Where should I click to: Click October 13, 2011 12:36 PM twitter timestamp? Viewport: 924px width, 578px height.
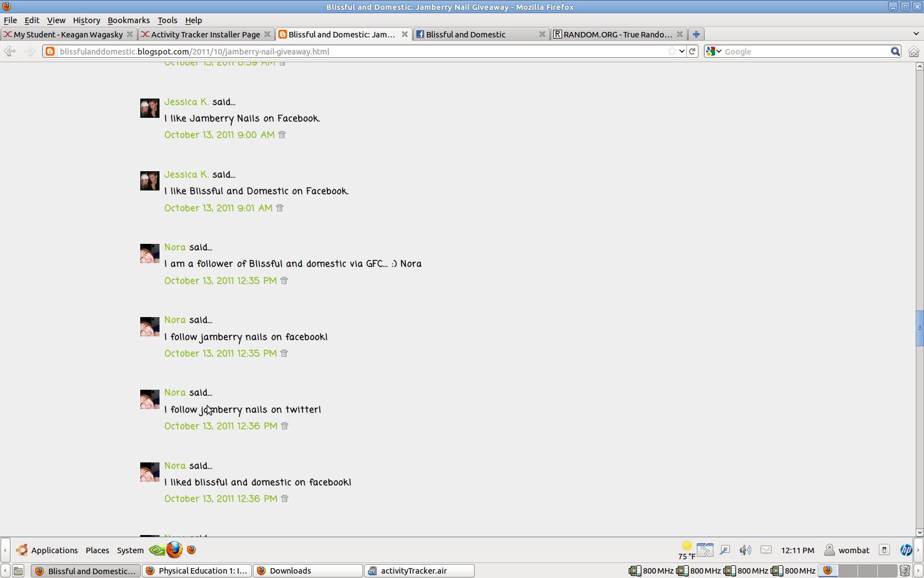[221, 426]
